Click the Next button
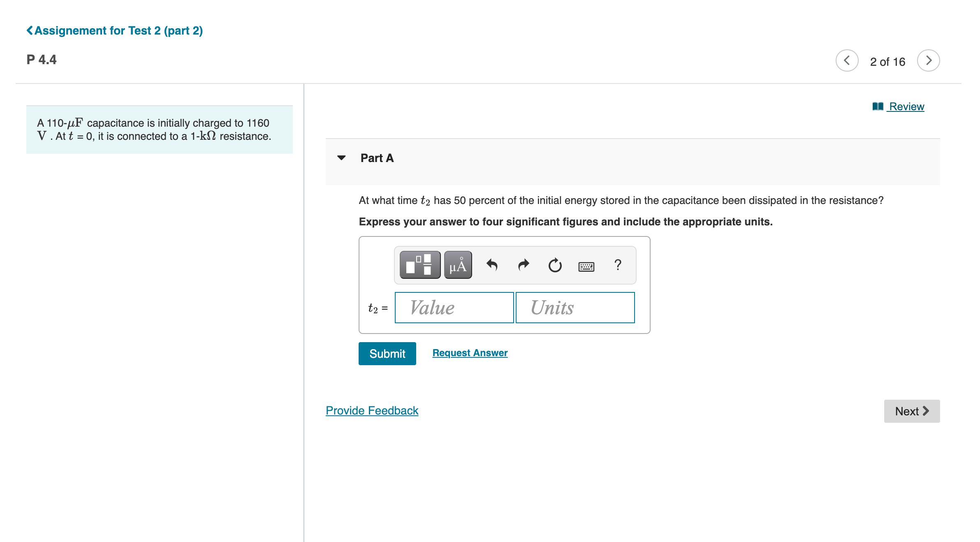 [911, 411]
